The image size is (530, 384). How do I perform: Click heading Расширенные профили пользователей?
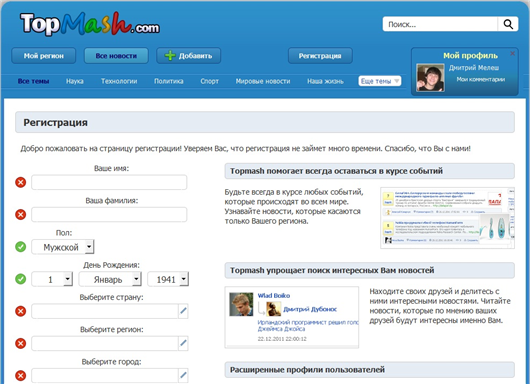[307, 369]
